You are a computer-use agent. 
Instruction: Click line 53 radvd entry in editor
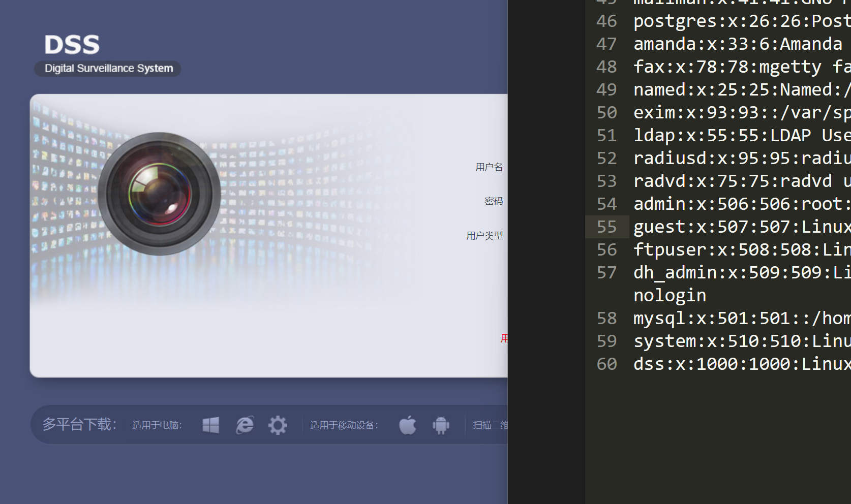click(742, 181)
